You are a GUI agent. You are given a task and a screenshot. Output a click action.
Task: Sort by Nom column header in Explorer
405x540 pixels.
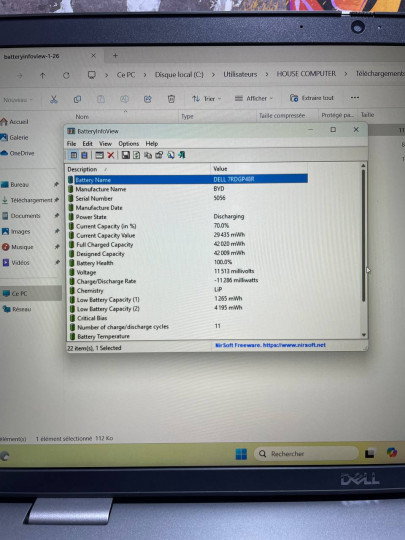(126, 117)
